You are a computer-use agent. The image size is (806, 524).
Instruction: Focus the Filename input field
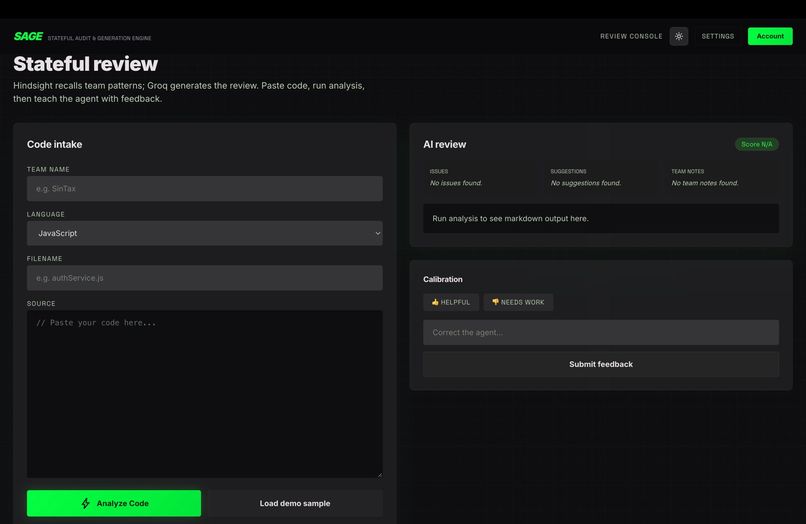[x=205, y=278]
